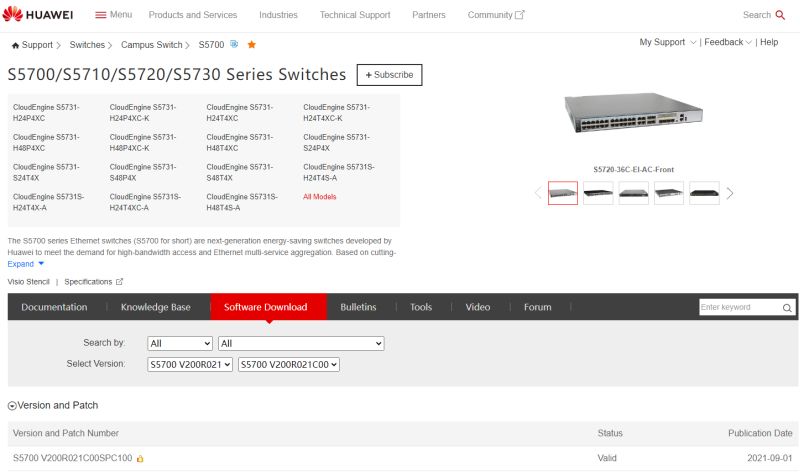The width and height of the screenshot is (800, 475).
Task: Select the second product thumbnail
Action: pyautogui.click(x=598, y=193)
